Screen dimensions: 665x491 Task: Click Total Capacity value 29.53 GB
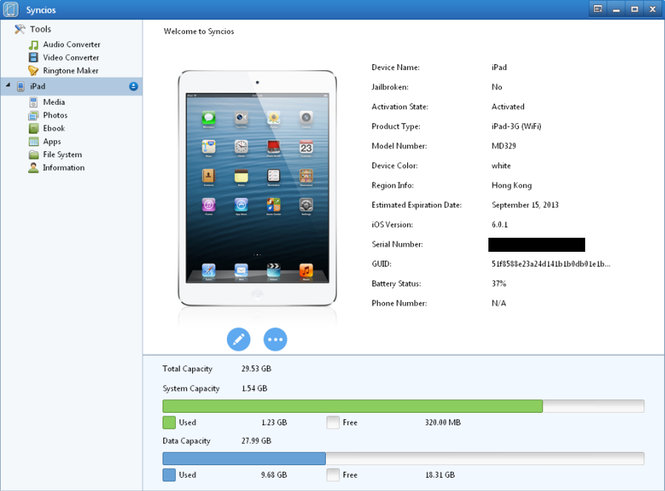[256, 369]
